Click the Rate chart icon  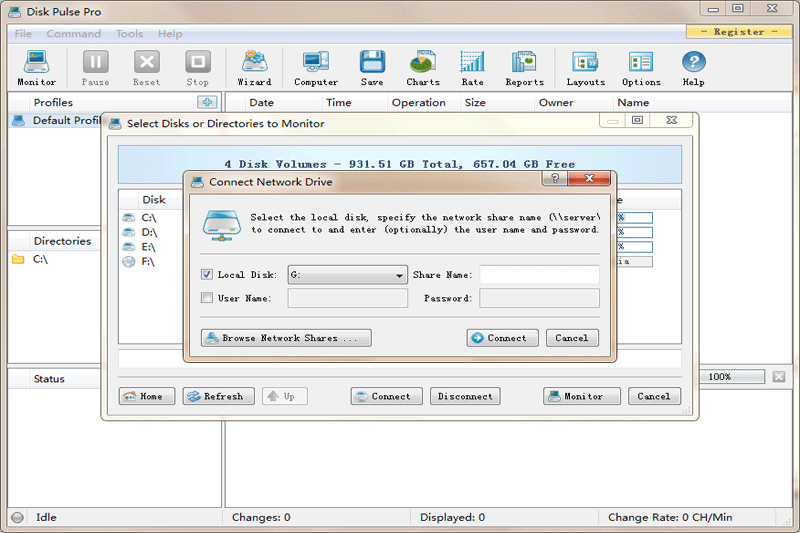(472, 68)
